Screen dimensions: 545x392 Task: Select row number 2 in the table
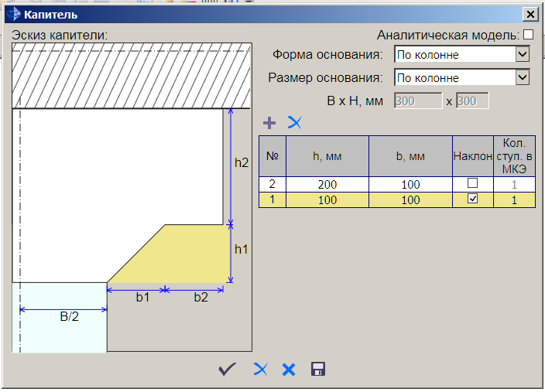pyautogui.click(x=272, y=184)
